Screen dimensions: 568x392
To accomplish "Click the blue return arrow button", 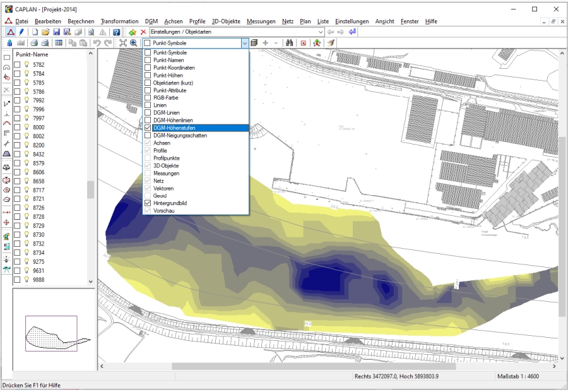I will coord(352,32).
